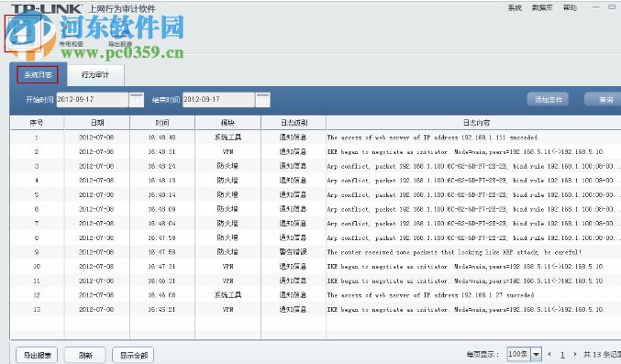This screenshot has width=621, height=364.
Task: Sort by the 时间 column header
Action: click(x=162, y=123)
